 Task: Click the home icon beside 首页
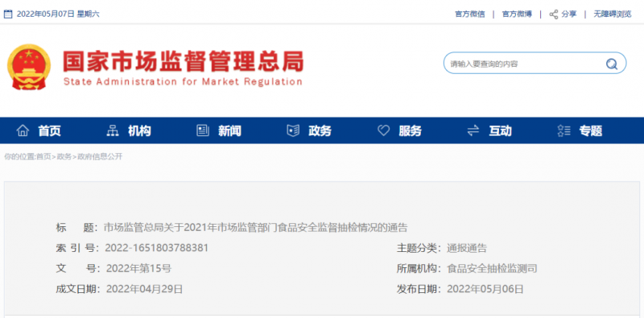23,130
